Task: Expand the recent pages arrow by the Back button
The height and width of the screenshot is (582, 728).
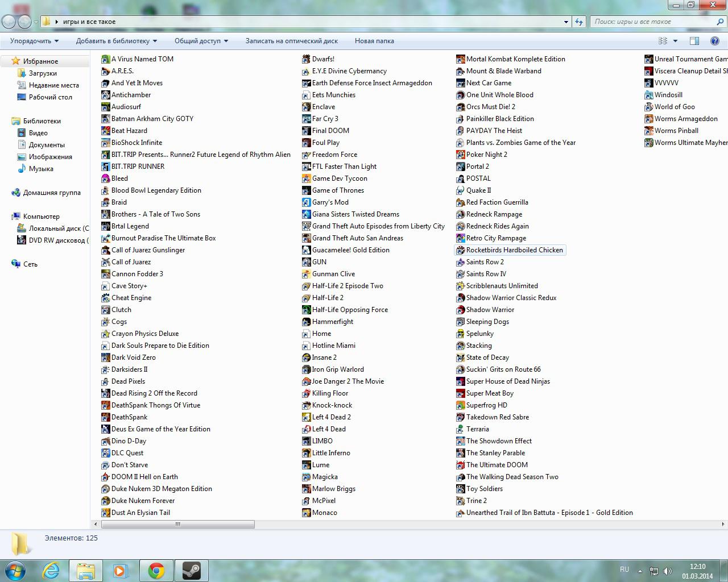Action: point(36,22)
